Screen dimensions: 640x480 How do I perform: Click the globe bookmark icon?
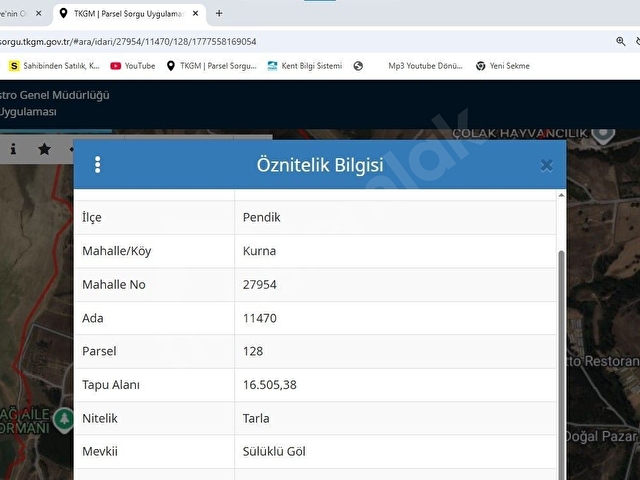tap(358, 66)
